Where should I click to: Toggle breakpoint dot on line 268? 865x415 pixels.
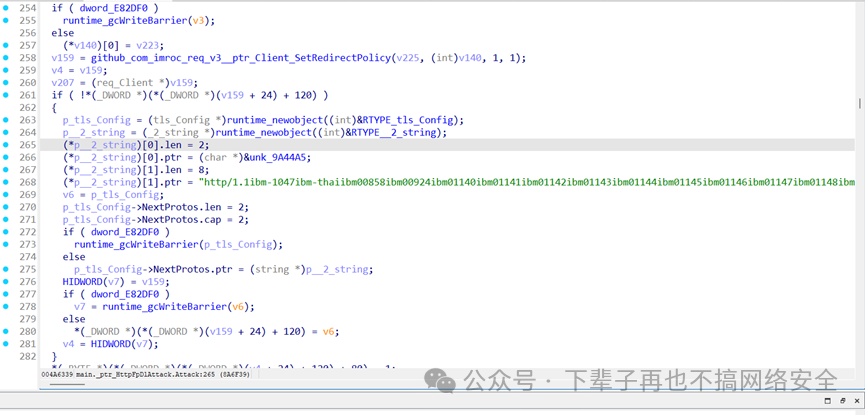pyautogui.click(x=6, y=182)
